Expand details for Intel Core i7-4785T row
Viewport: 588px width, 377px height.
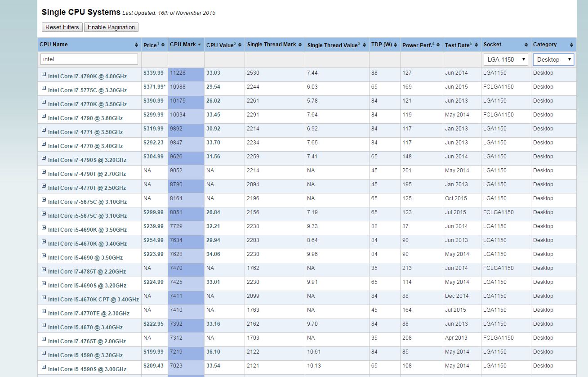click(x=44, y=269)
